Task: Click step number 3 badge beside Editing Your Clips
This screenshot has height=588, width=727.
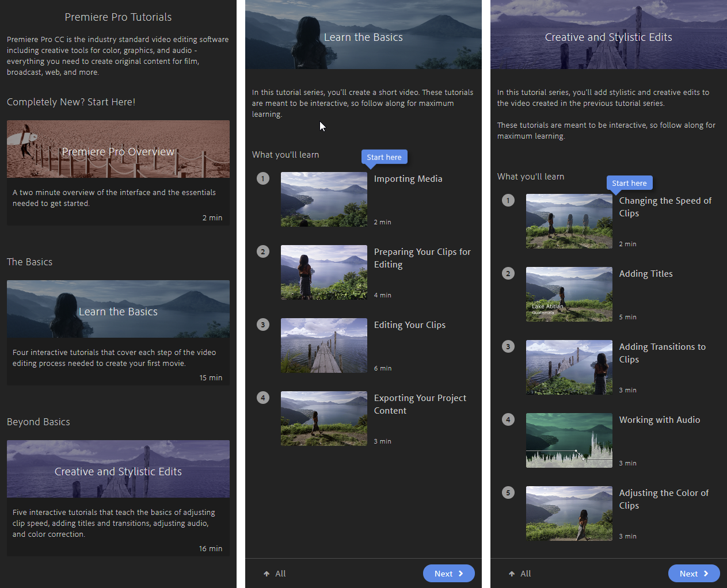Action: 263,324
